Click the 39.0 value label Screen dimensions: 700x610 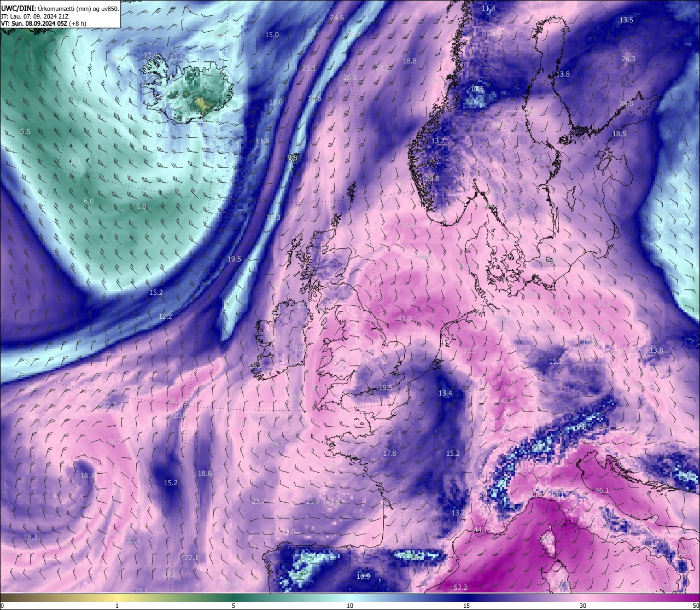coord(686,553)
